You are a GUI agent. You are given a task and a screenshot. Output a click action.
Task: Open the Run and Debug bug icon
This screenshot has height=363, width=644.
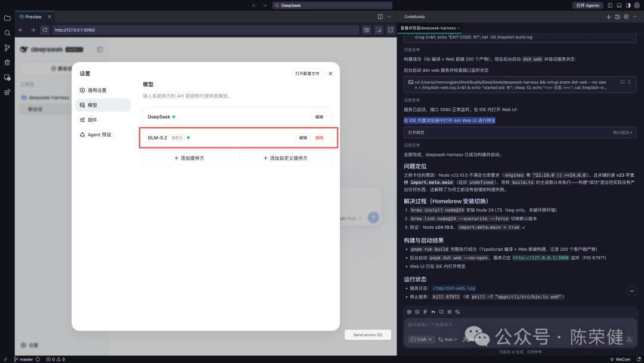pyautogui.click(x=7, y=63)
